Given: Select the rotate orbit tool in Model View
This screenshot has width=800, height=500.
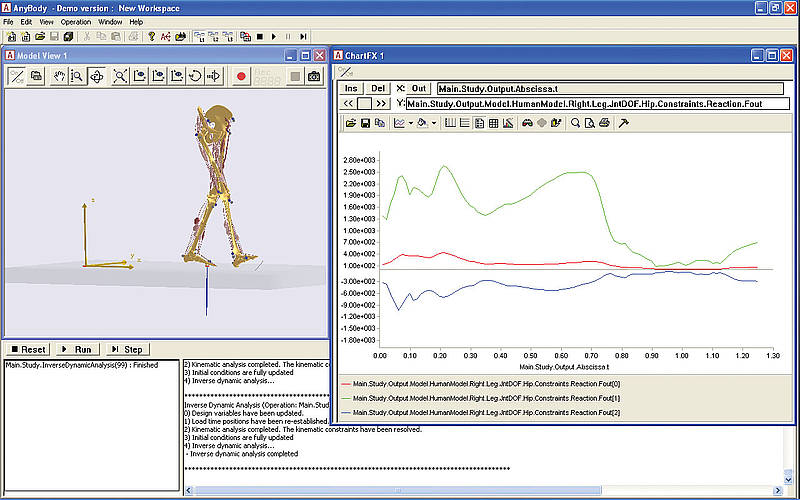Looking at the screenshot, I should point(96,77).
